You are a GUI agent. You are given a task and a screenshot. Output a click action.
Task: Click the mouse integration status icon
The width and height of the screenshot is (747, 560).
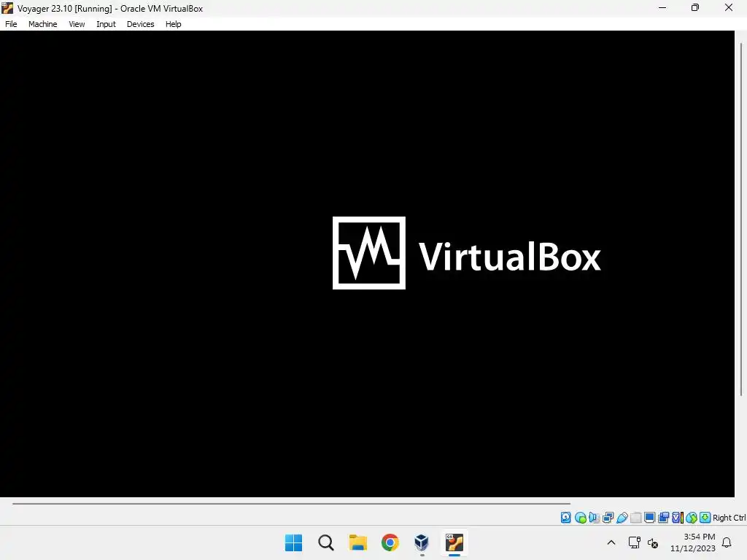[x=692, y=518]
